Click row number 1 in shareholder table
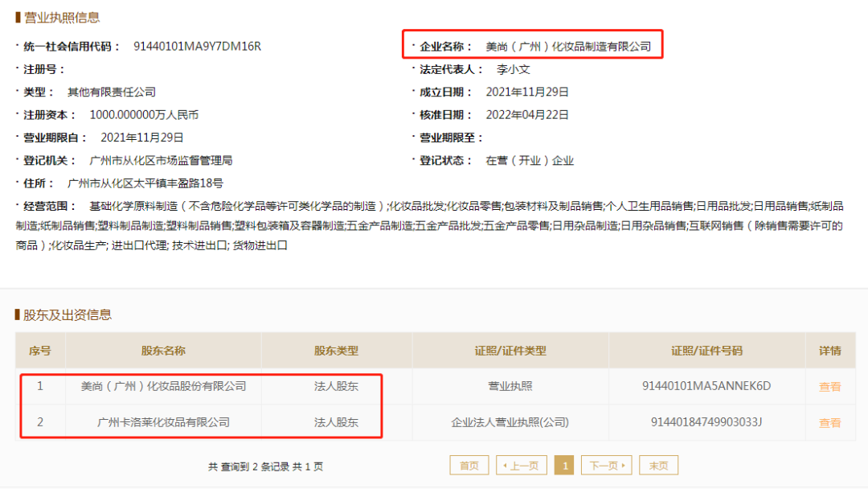 pos(40,386)
